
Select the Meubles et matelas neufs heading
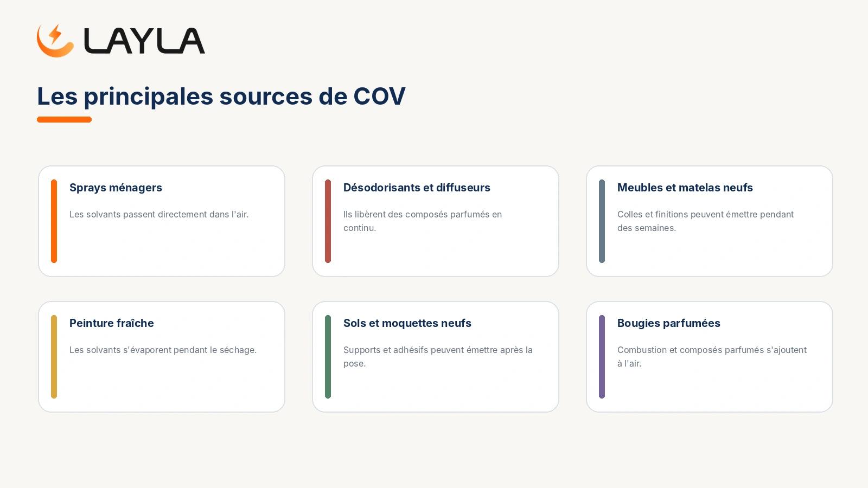tap(685, 188)
